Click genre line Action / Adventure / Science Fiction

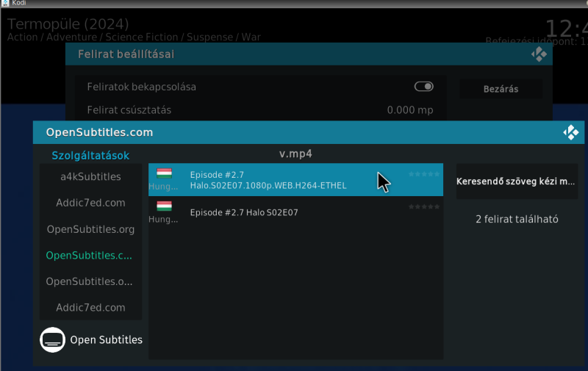point(134,37)
